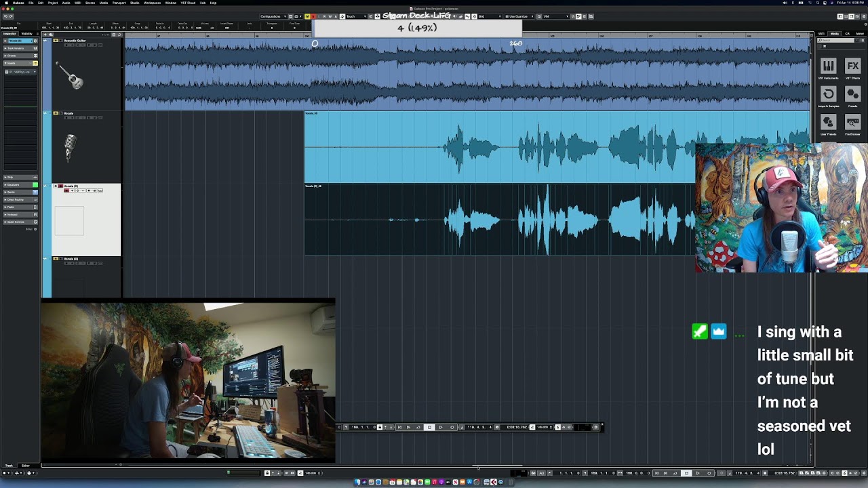Click the Acoustic Guitar track picture
This screenshot has width=868, height=488.
69,75
